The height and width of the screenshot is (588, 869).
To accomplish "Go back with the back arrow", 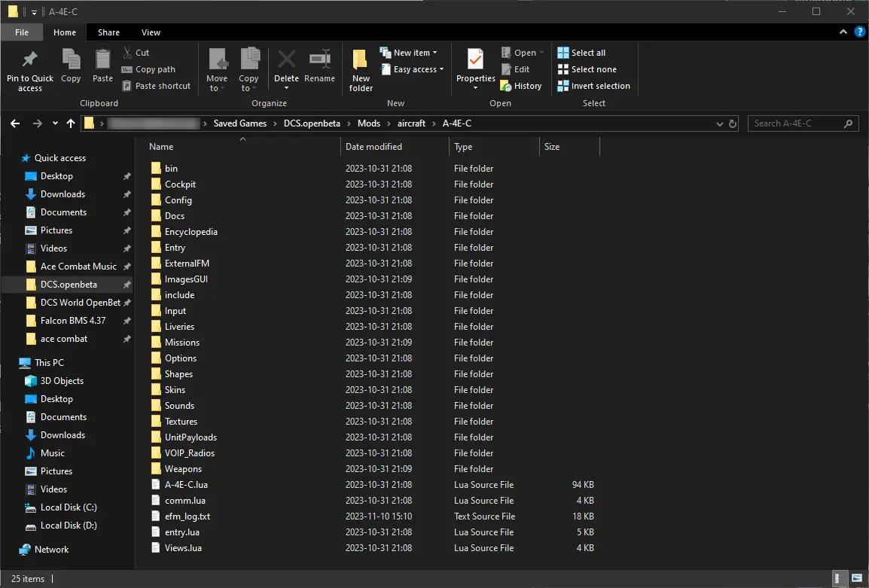I will point(15,123).
